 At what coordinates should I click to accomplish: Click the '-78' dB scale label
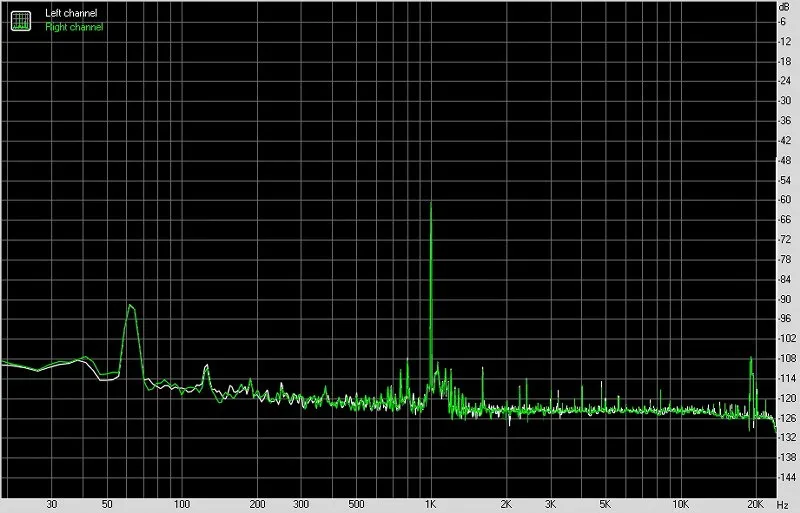(x=784, y=259)
